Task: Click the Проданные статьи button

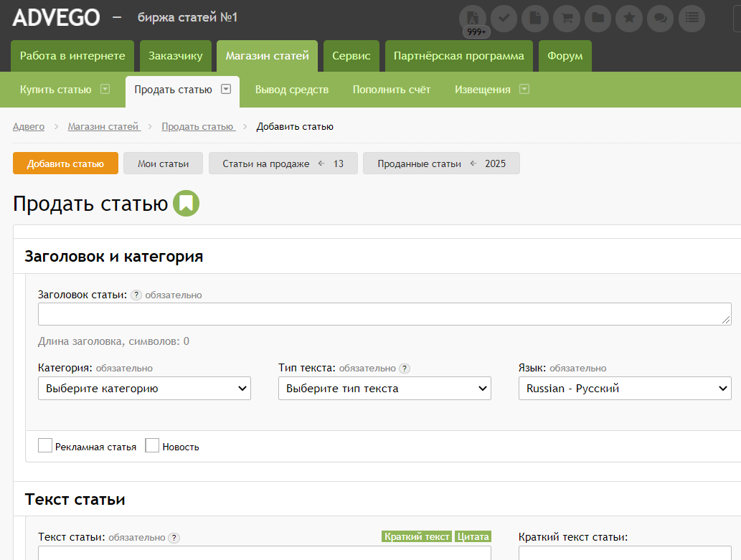Action: 441,163
